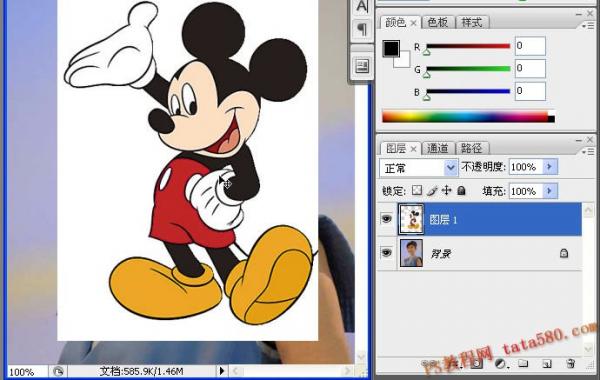This screenshot has height=380, width=600.
Task: Switch to the 路径 tab
Action: click(471, 148)
